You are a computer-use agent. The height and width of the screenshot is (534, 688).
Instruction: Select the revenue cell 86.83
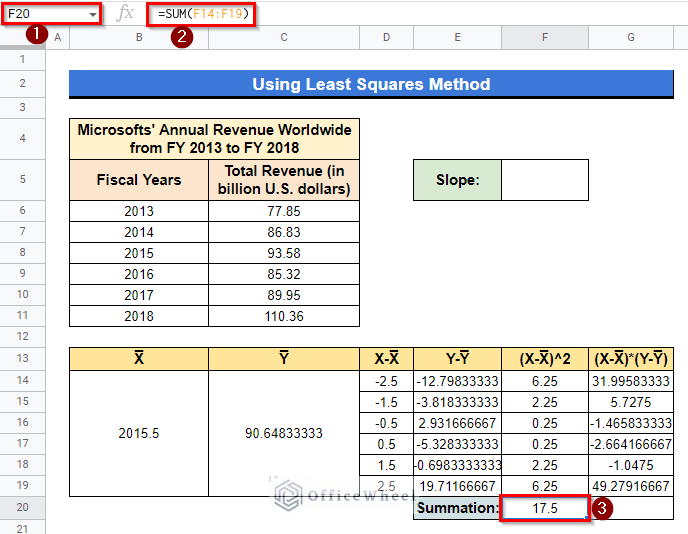coord(284,232)
